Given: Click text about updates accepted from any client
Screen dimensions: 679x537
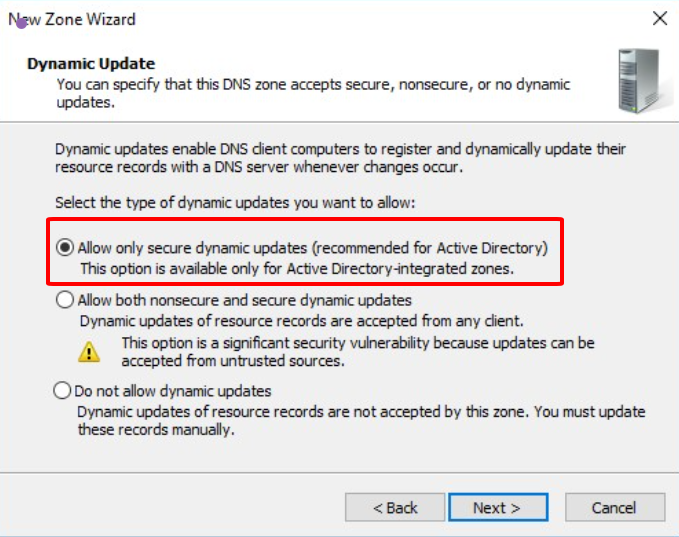Looking at the screenshot, I should click(301, 321).
